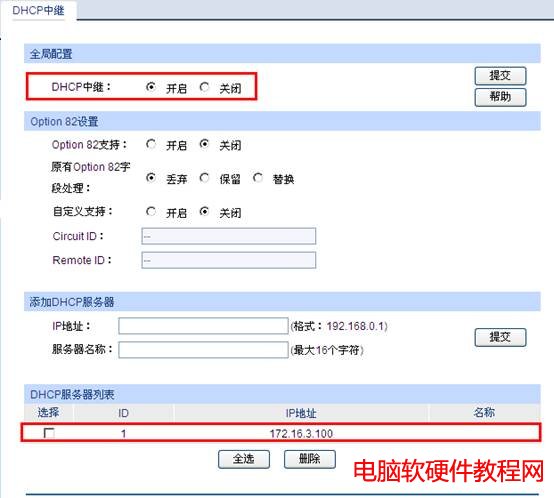Disable DHCP中继 with the 关闭 radio

pos(204,87)
